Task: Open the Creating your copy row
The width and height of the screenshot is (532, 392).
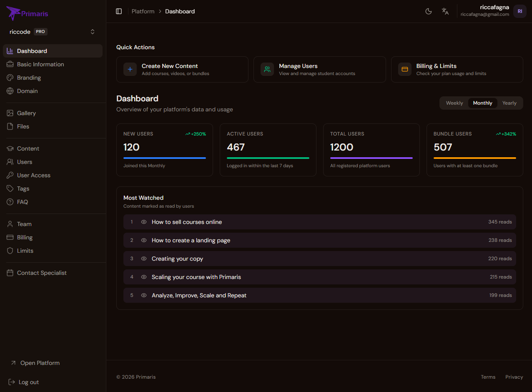Action: pyautogui.click(x=319, y=259)
